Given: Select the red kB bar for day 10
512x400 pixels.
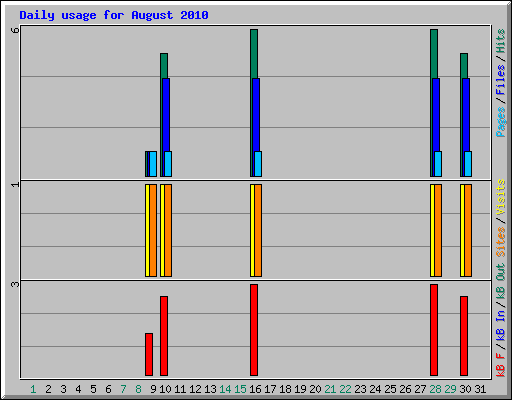Looking at the screenshot, I should (164, 336).
